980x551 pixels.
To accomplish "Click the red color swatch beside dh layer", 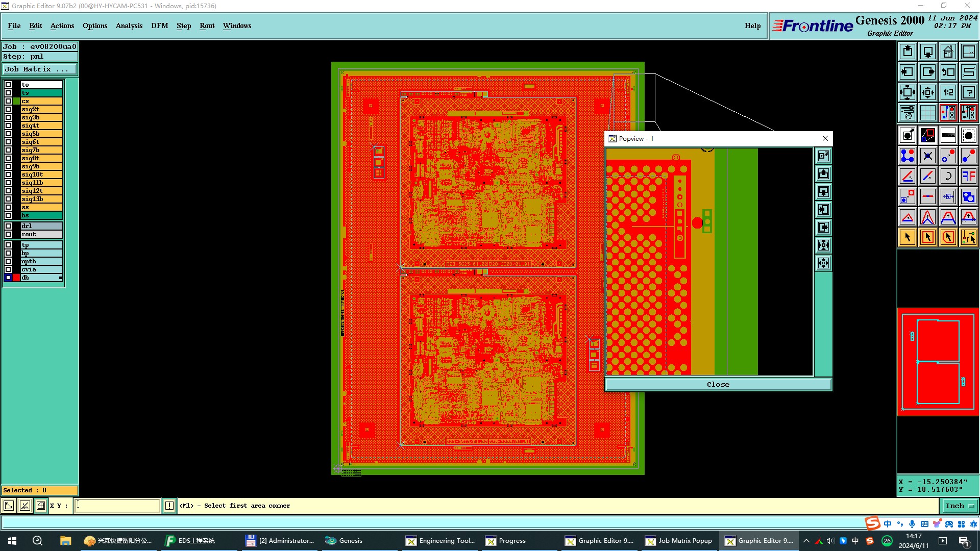I will pyautogui.click(x=16, y=278).
